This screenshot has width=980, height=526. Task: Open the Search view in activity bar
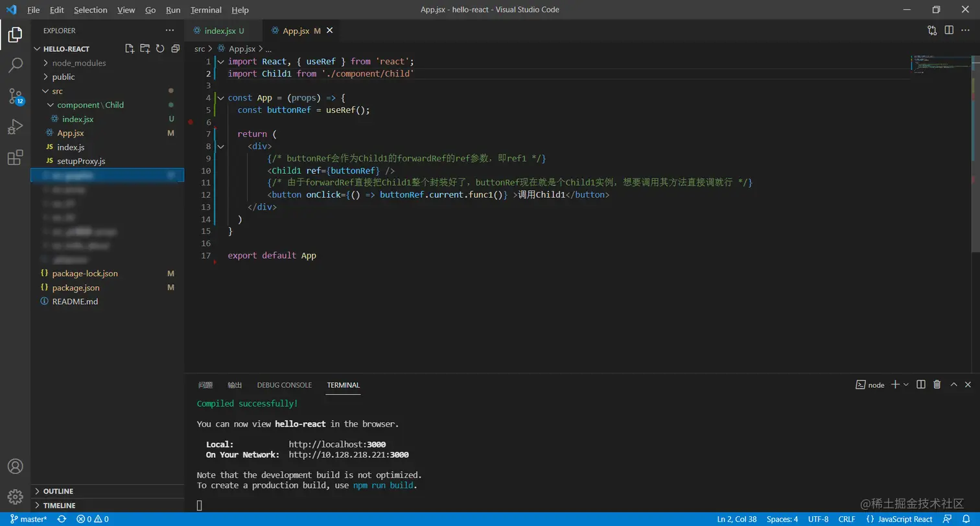click(15, 65)
